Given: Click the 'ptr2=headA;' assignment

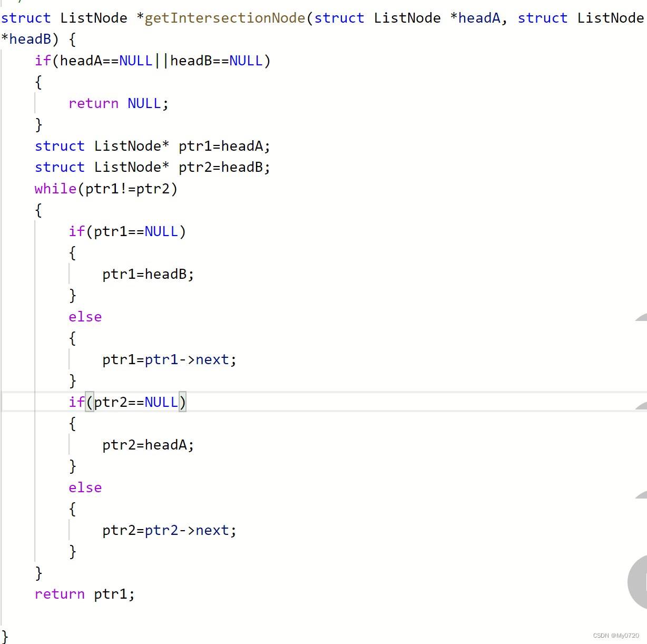Looking at the screenshot, I should point(148,445).
